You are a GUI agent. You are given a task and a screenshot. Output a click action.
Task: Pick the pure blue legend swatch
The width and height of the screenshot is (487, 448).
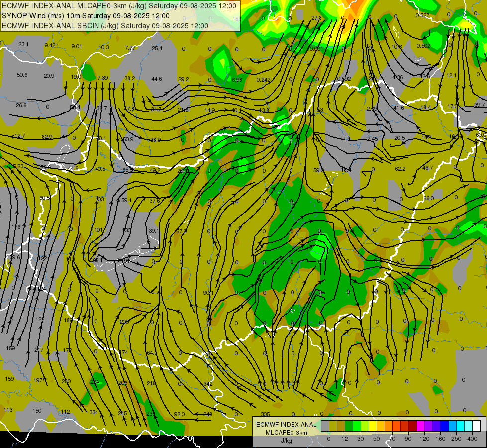coord(444,426)
